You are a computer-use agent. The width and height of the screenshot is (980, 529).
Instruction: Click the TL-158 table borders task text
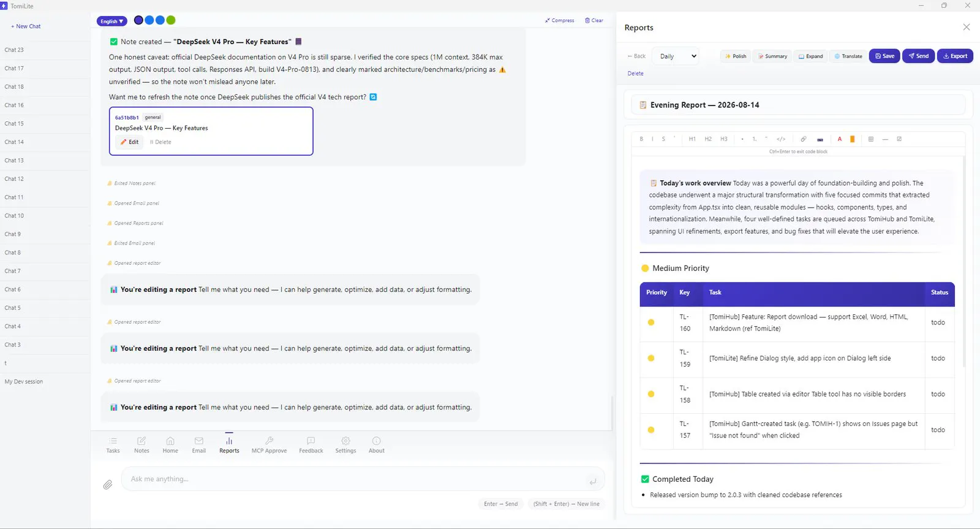[x=807, y=394]
